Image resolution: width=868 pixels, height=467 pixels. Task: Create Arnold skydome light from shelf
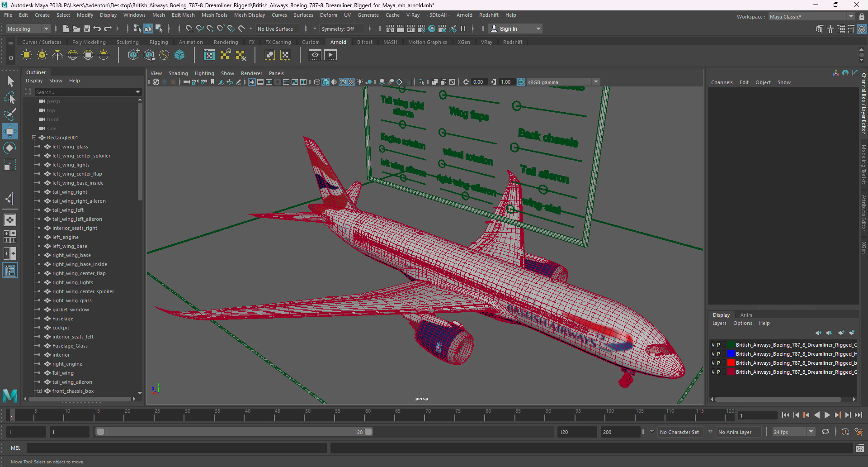pos(73,55)
